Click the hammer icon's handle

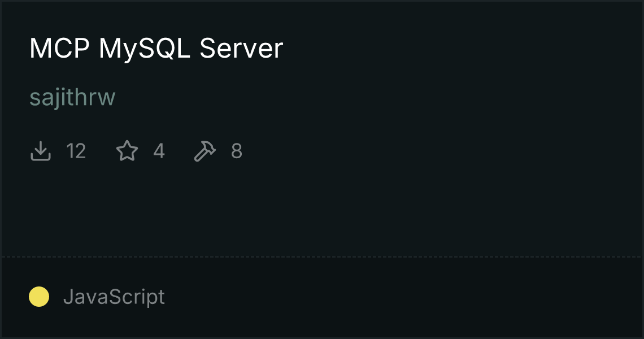coord(199,156)
